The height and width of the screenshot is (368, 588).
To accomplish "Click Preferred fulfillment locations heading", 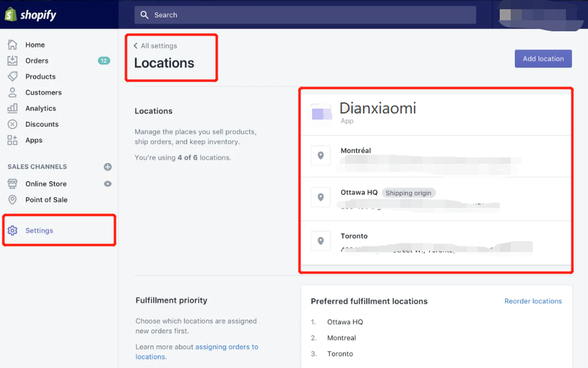I will 369,301.
